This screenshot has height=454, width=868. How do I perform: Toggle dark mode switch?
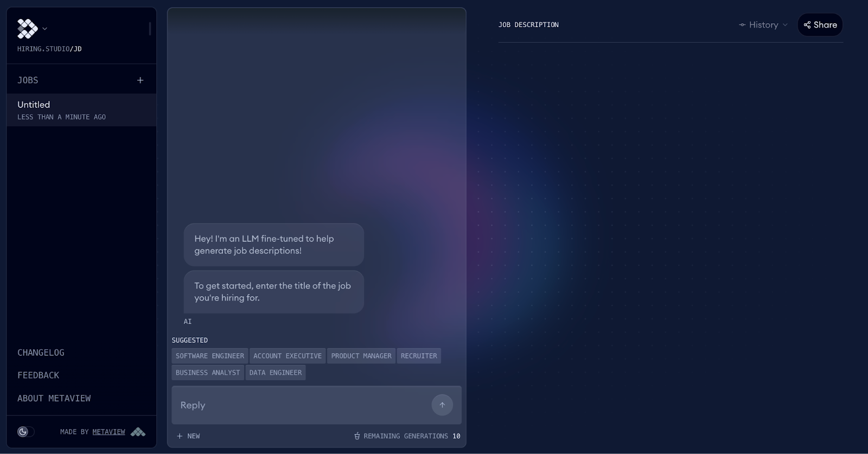[25, 432]
